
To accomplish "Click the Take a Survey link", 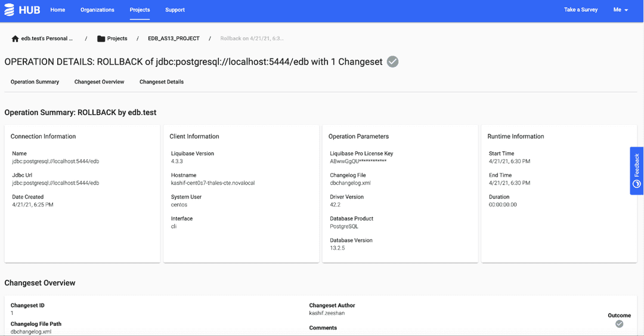I will point(581,10).
